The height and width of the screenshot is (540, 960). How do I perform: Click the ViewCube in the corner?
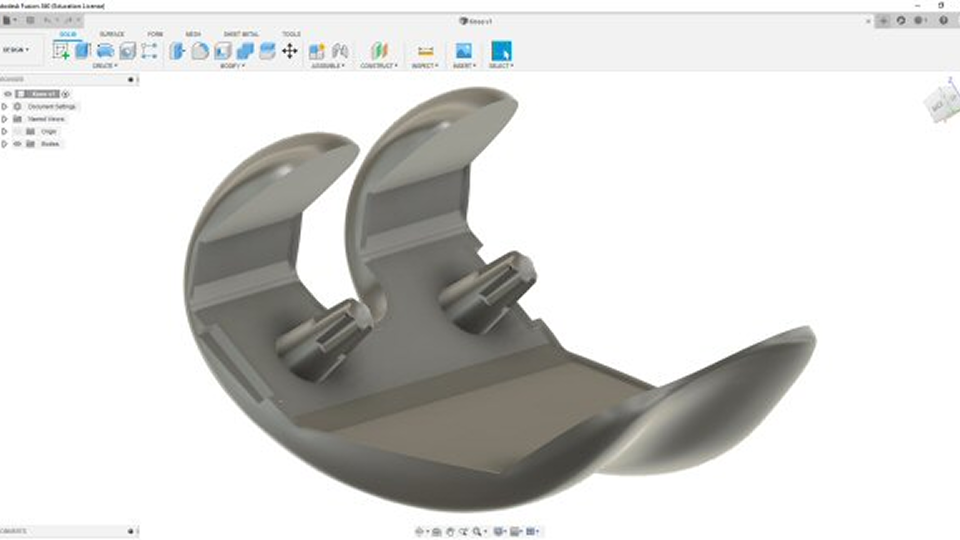[x=940, y=102]
